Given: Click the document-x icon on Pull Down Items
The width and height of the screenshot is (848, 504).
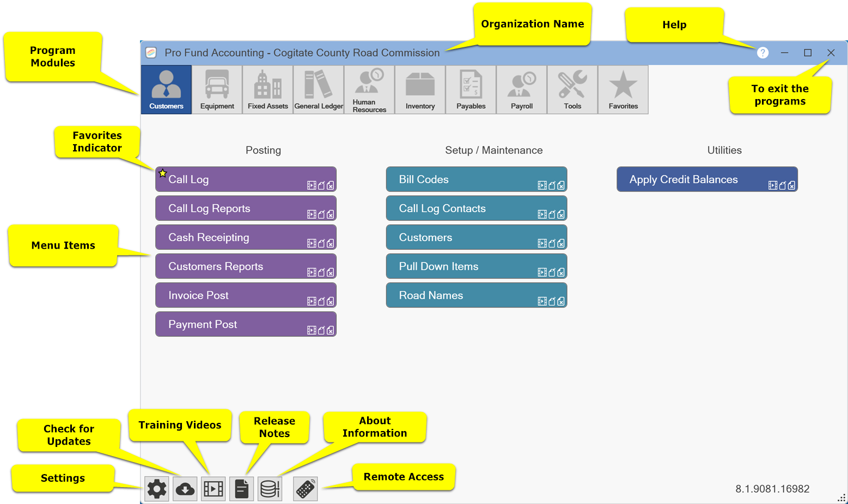Looking at the screenshot, I should click(561, 272).
